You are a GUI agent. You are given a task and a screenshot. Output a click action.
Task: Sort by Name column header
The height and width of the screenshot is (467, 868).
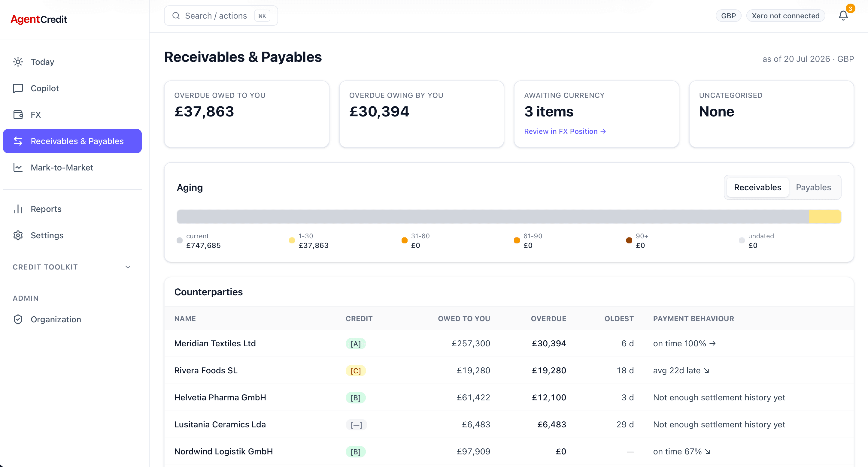185,319
